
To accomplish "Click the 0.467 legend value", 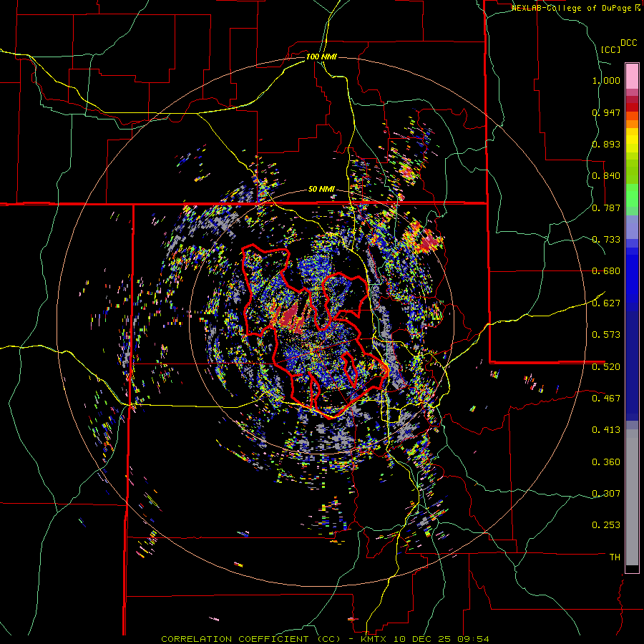I will pyautogui.click(x=606, y=399).
